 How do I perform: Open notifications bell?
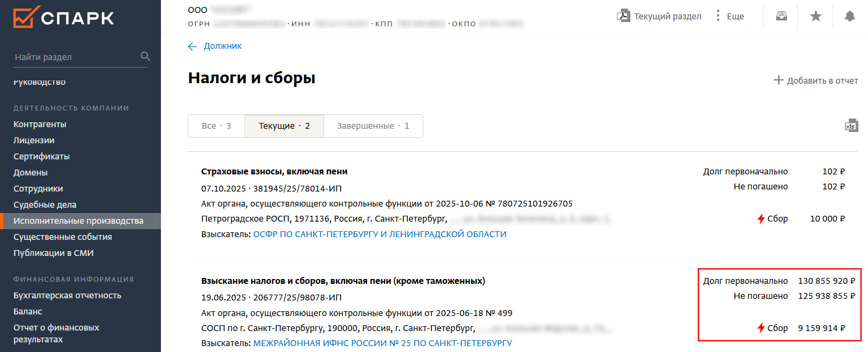[x=850, y=16]
